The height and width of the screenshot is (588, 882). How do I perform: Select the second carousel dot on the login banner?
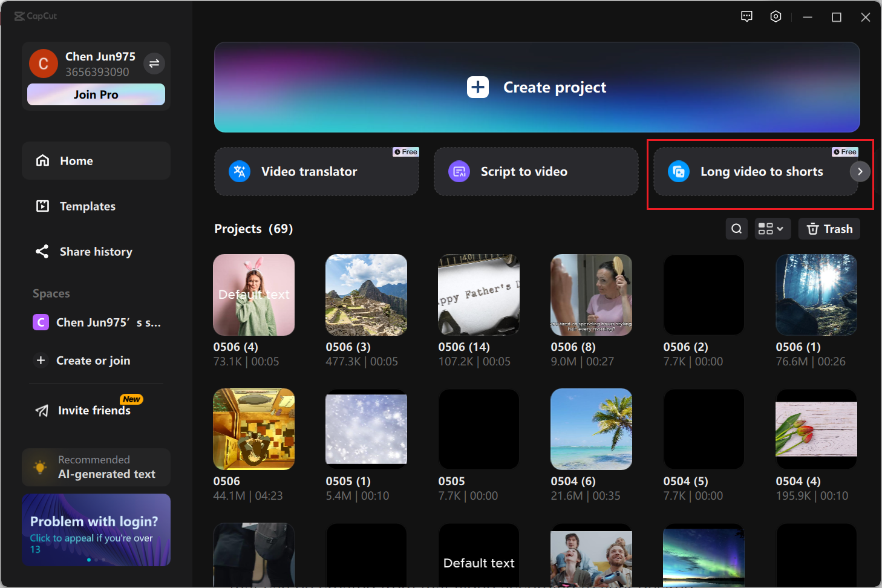[x=96, y=560]
